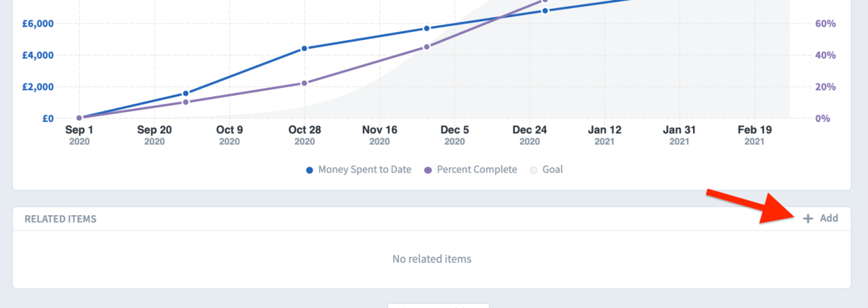
Task: Click the Add label in Related Items
Action: coord(829,218)
